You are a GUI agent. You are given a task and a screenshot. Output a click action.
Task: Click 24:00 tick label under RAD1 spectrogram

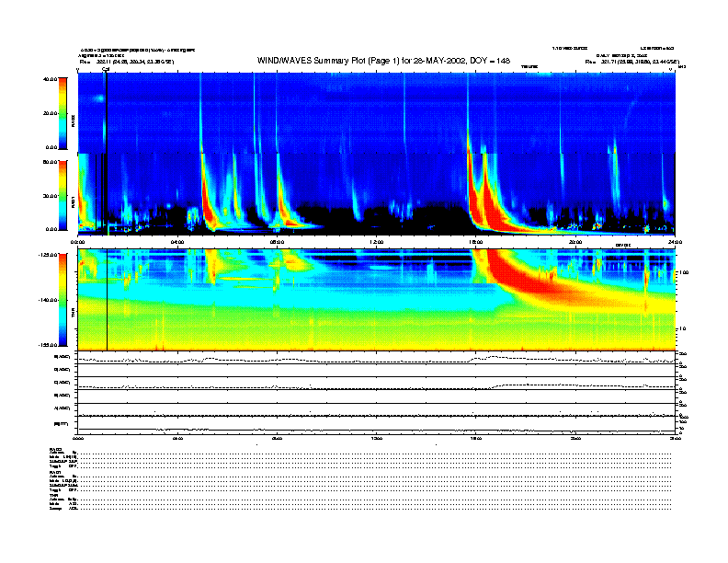click(675, 242)
